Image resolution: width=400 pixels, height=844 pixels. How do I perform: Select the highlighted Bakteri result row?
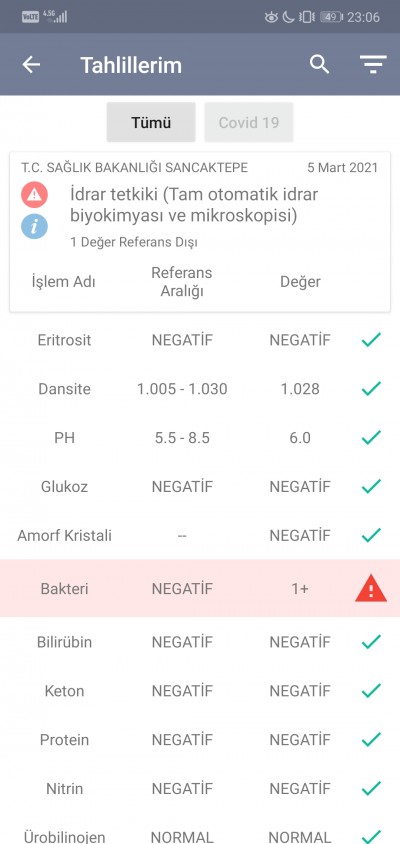[200, 588]
